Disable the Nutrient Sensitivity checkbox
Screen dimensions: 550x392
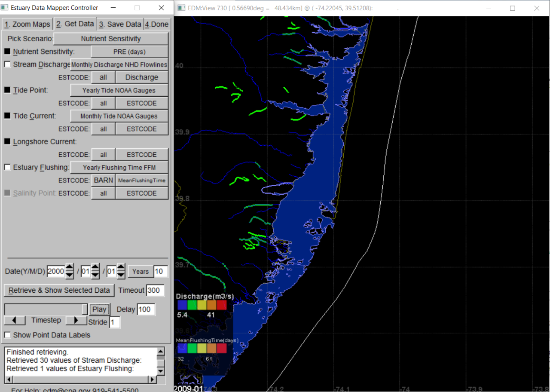pos(7,51)
